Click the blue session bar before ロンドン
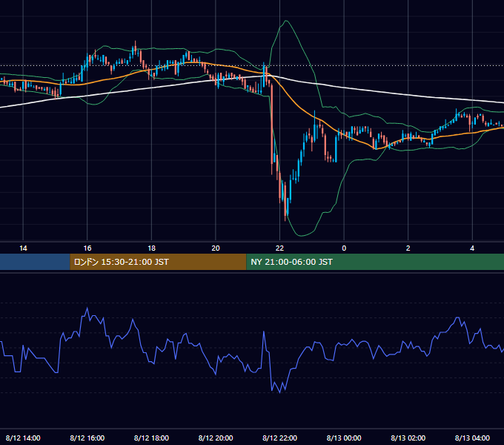The height and width of the screenshot is (445, 504). 35,262
